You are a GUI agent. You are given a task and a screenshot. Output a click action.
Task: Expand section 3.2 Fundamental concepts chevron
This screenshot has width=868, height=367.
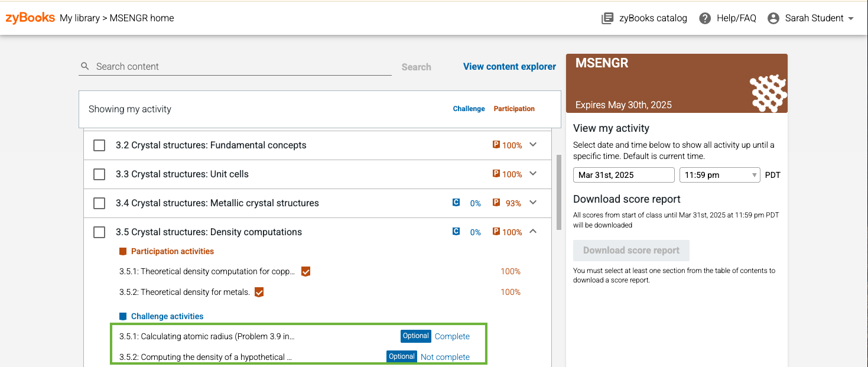click(533, 144)
